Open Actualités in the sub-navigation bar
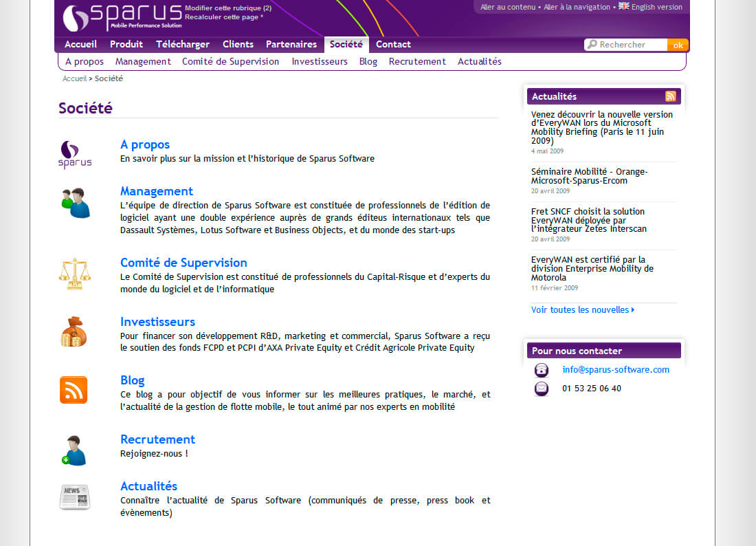This screenshot has height=546, width=756. 480,62
